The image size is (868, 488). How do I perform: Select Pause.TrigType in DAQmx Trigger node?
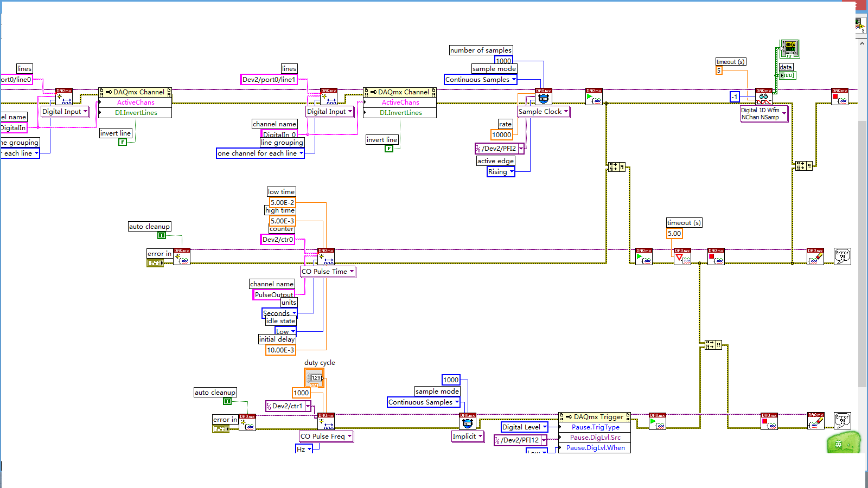[595, 427]
